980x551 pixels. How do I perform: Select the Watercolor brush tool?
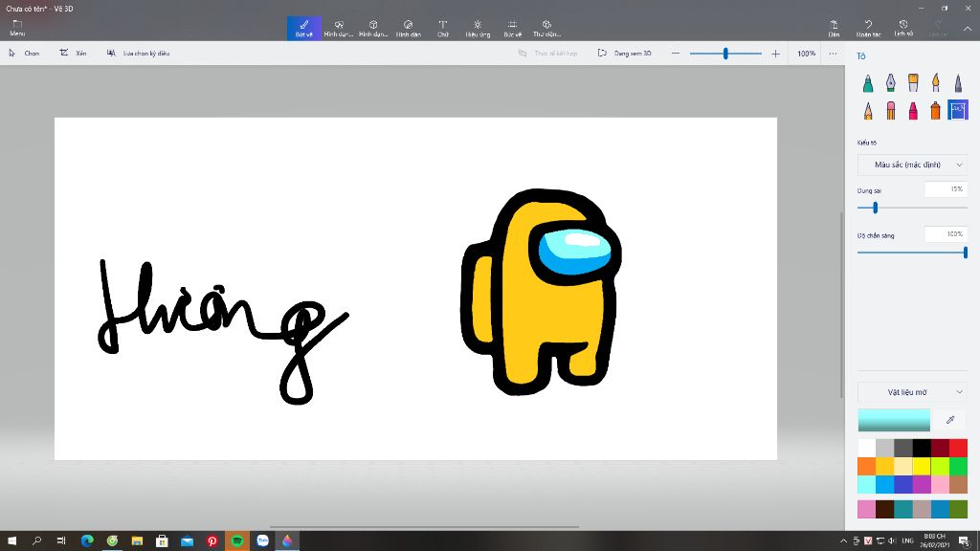click(936, 83)
